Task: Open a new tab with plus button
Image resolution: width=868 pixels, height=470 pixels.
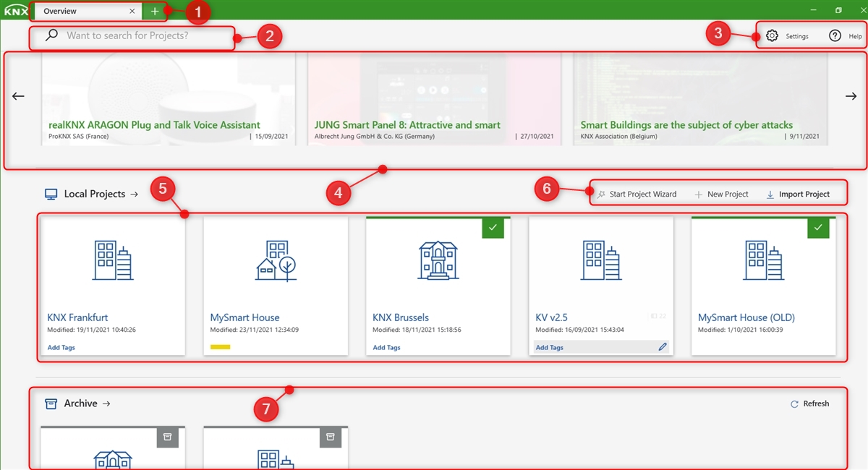Action: click(155, 12)
